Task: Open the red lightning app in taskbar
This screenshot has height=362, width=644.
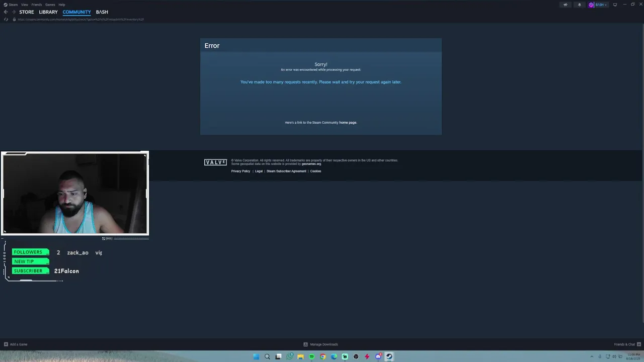Action: [x=367, y=356]
